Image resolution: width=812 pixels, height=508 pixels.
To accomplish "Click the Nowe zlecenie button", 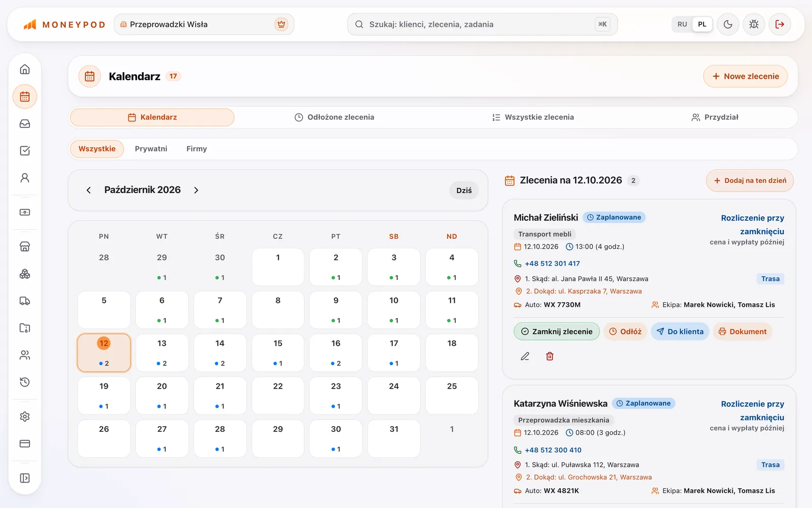I will [746, 76].
